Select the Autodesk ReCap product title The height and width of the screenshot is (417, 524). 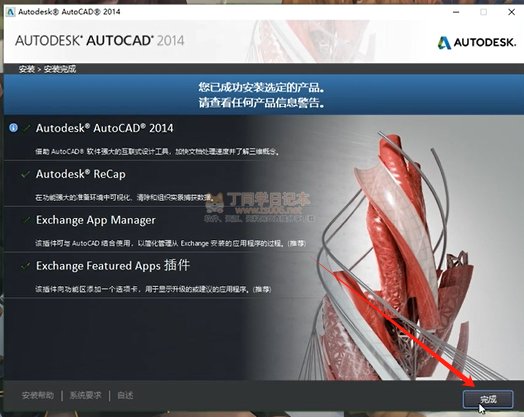(x=81, y=174)
